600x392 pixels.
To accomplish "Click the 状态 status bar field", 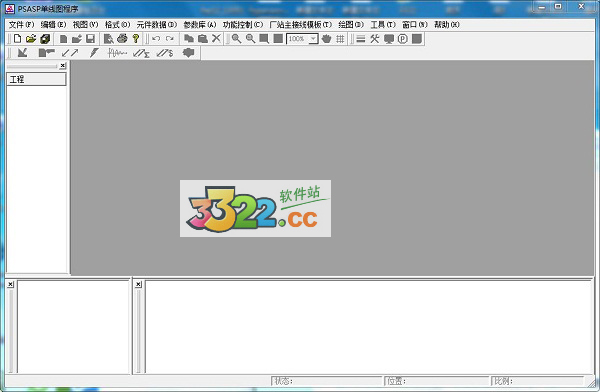I will pos(326,381).
